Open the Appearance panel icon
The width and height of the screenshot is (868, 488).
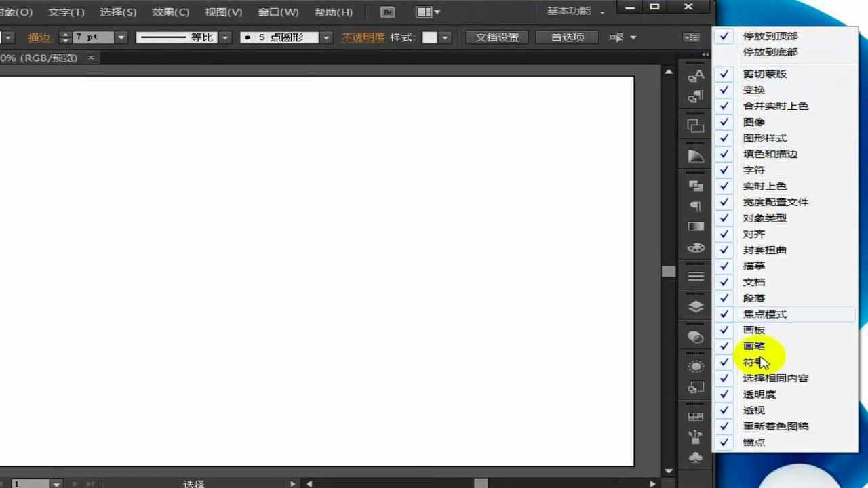pos(696,367)
